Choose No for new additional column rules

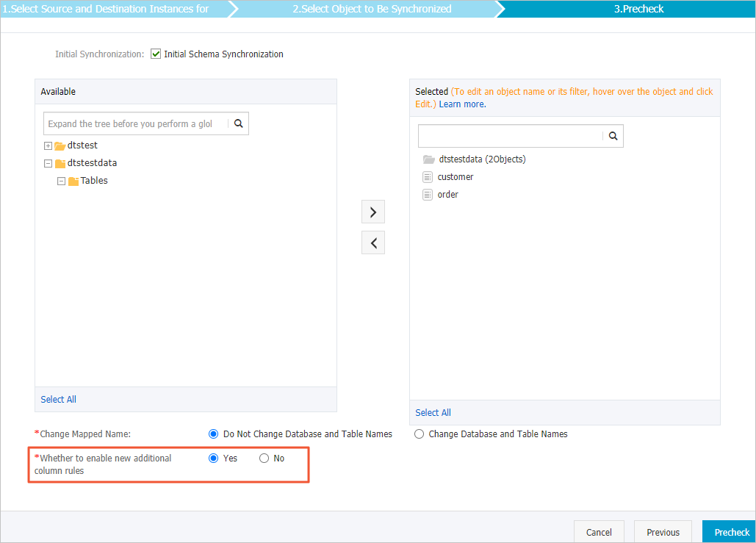coord(264,458)
